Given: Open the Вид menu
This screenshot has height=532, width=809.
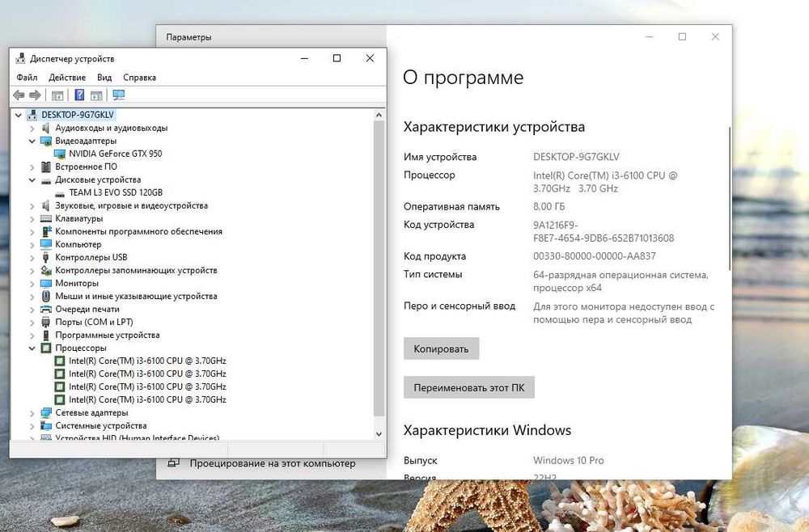Looking at the screenshot, I should [104, 78].
